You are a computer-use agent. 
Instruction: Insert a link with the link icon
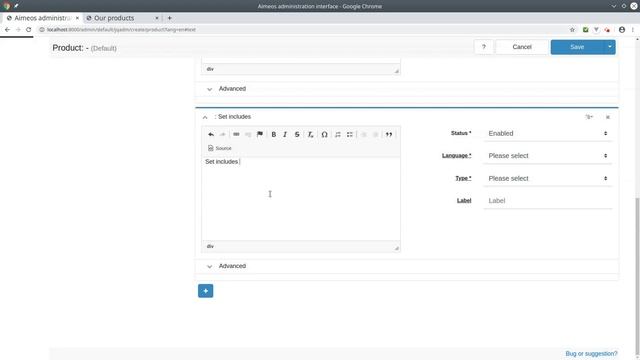[236, 134]
